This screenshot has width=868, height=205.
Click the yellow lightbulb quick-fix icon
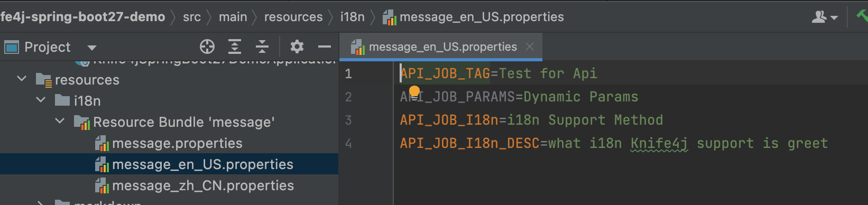(414, 92)
